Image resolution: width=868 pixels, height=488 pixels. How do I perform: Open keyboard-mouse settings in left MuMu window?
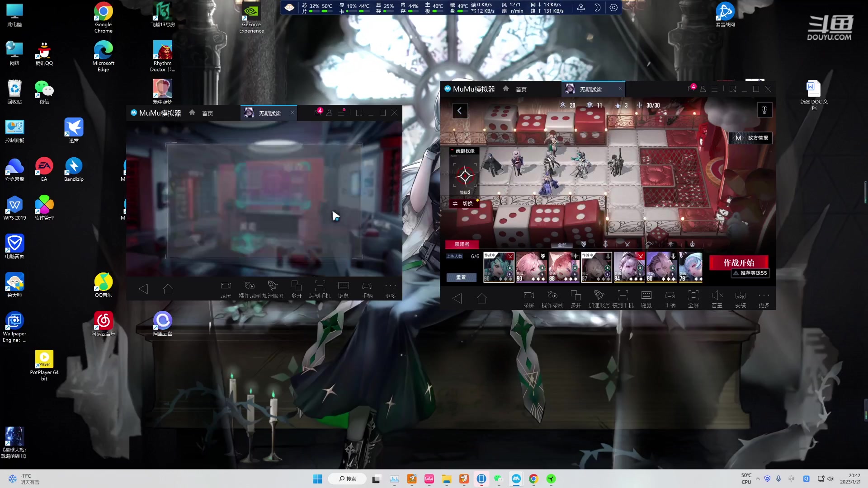pos(344,289)
